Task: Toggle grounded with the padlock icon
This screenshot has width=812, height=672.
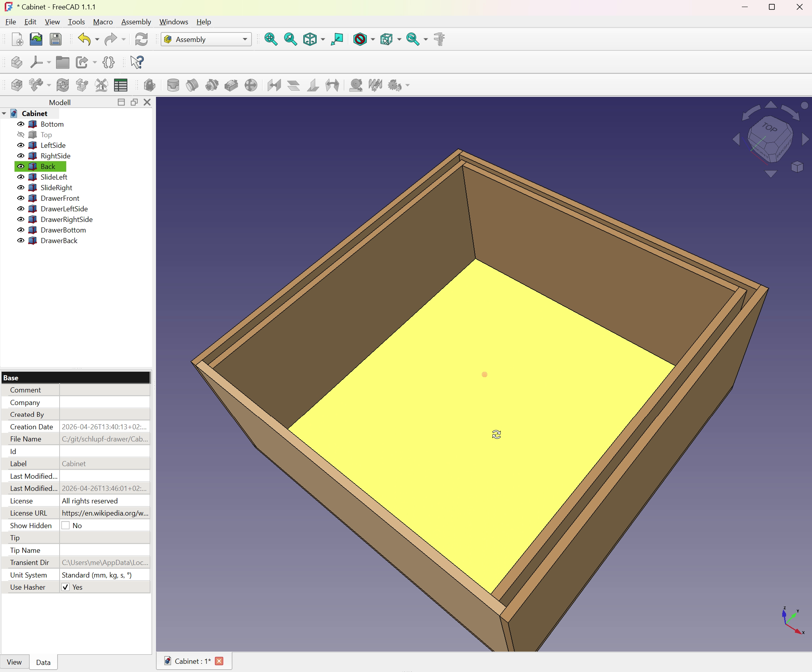Action: click(149, 85)
